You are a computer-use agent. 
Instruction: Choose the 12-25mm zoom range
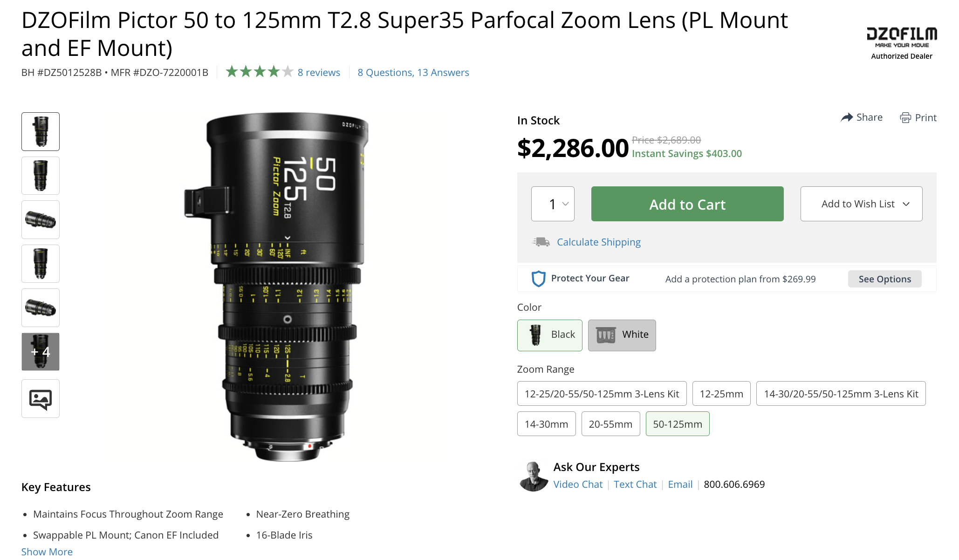pos(721,394)
